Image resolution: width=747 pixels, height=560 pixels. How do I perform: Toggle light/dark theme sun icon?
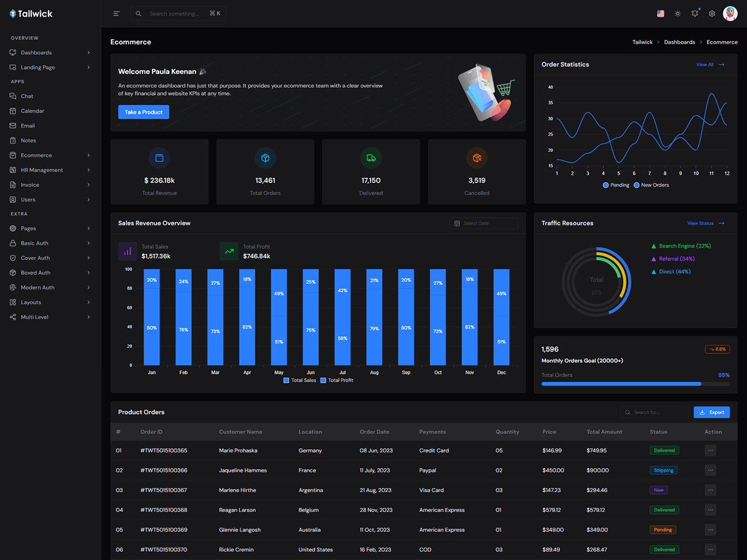678,14
